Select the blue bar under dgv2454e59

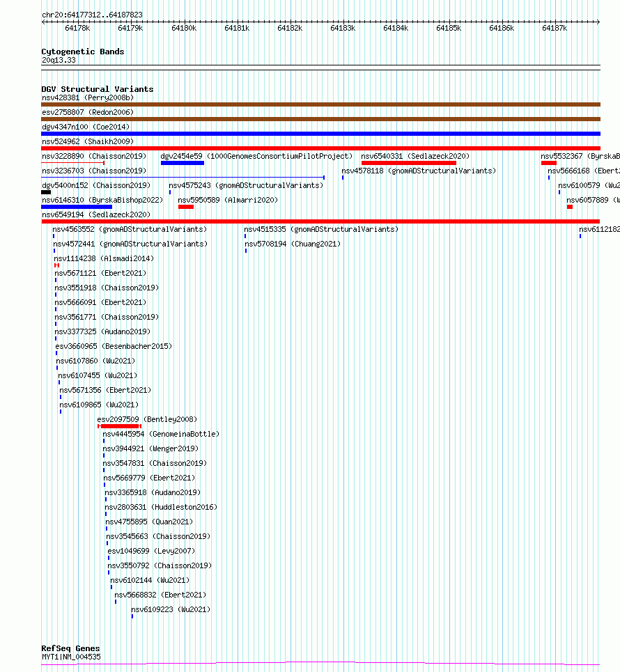pyautogui.click(x=183, y=163)
